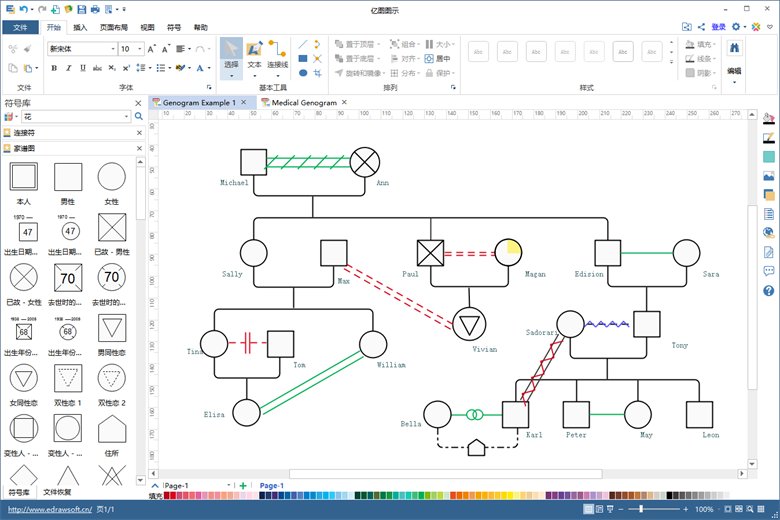Screen dimensions: 780x520
Task: Click the 登录 login button
Action: pos(718,27)
